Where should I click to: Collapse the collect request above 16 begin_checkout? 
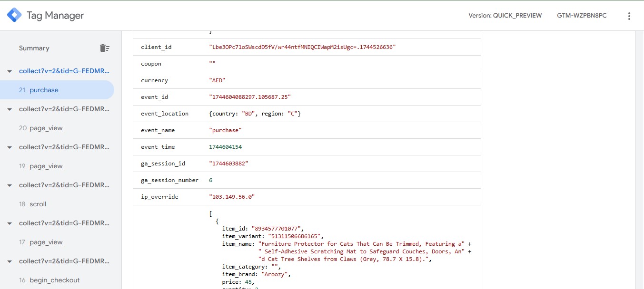[9, 261]
